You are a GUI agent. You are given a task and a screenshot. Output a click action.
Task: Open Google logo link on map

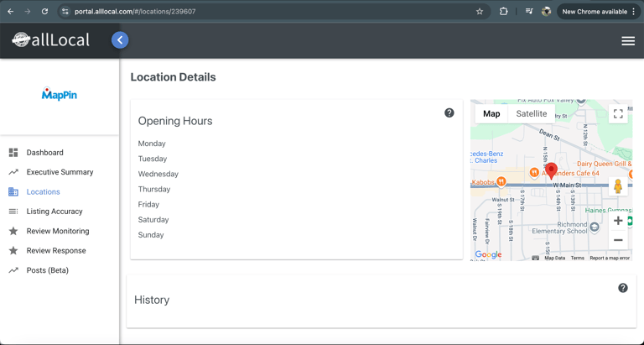[488, 254]
